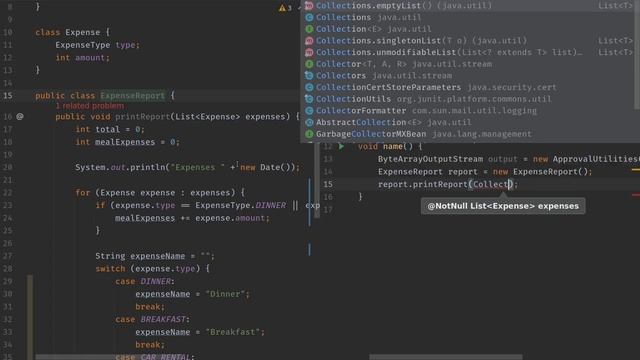Open the '1 related problem' hint
Screen dimensions: 640x360
point(90,106)
